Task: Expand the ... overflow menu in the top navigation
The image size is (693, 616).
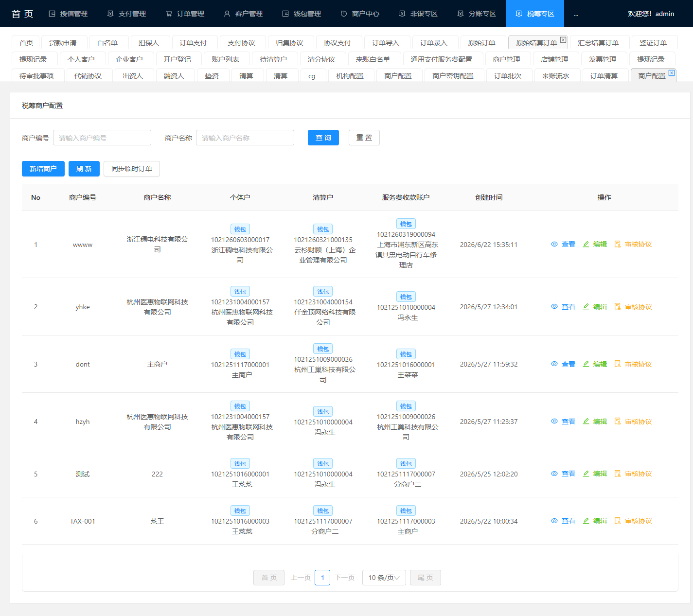Action: 576,14
